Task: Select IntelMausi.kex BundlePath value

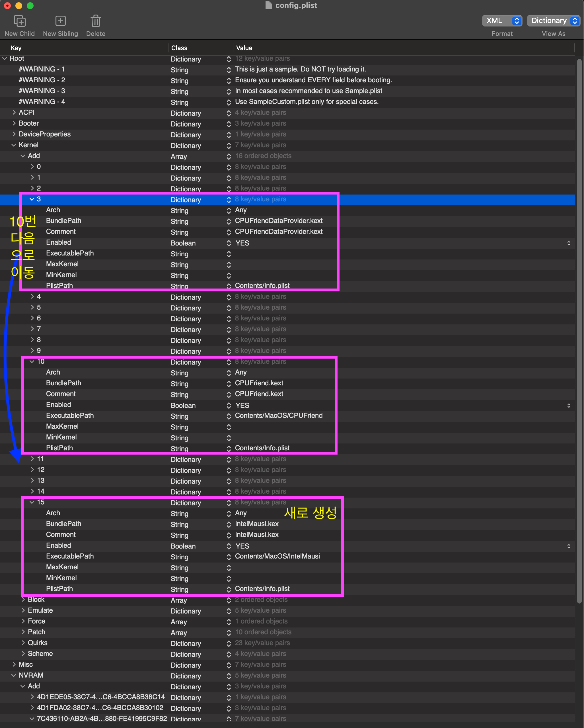Action: click(257, 524)
